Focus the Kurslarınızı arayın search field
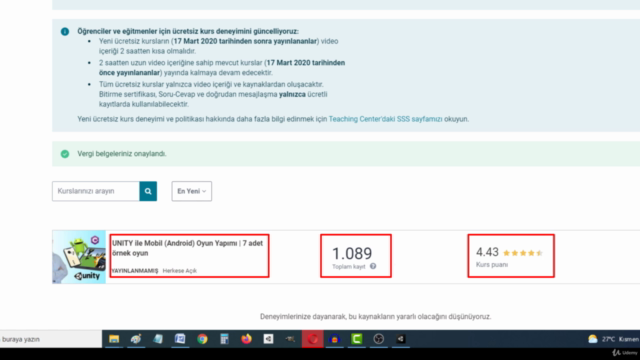The image size is (640, 360). click(96, 191)
